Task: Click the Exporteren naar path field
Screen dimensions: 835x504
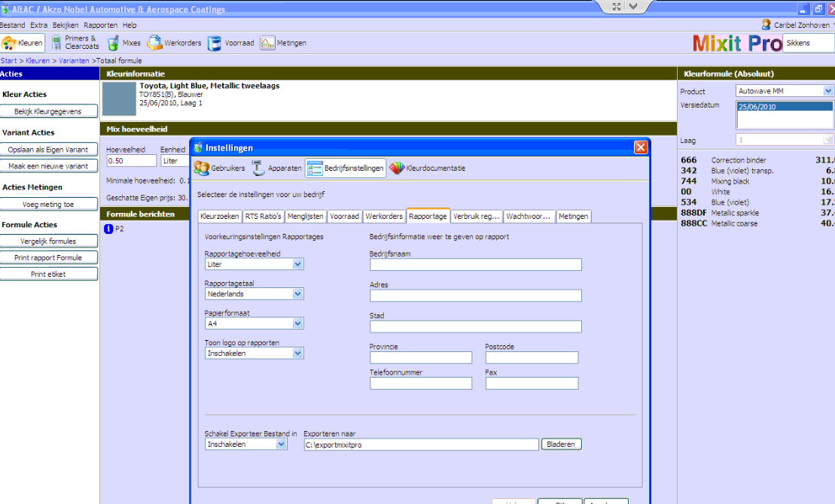Action: [x=421, y=445]
